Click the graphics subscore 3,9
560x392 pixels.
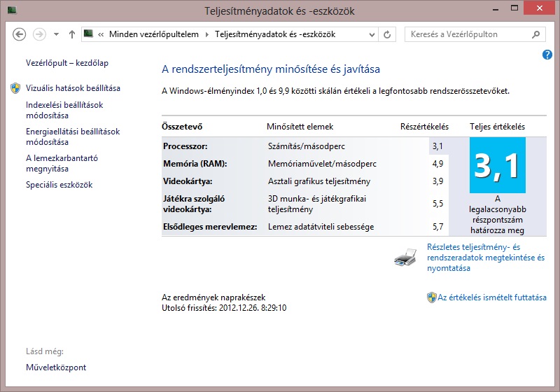point(438,181)
